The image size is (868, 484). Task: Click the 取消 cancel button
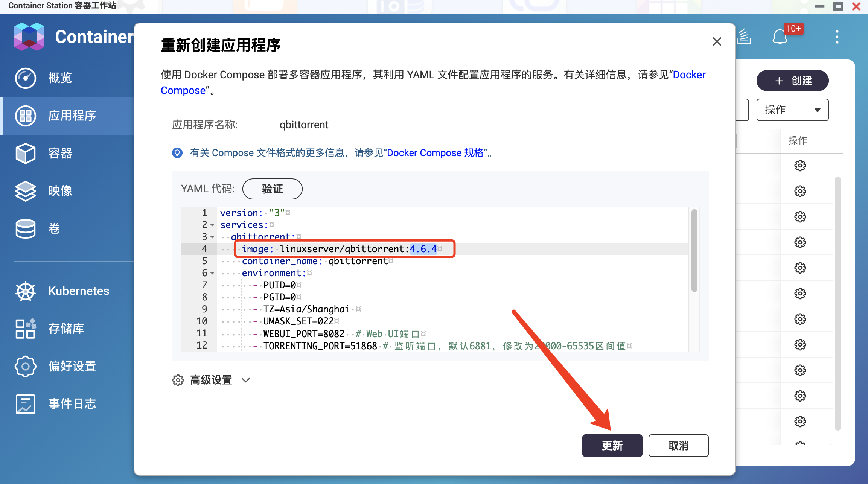(x=678, y=446)
